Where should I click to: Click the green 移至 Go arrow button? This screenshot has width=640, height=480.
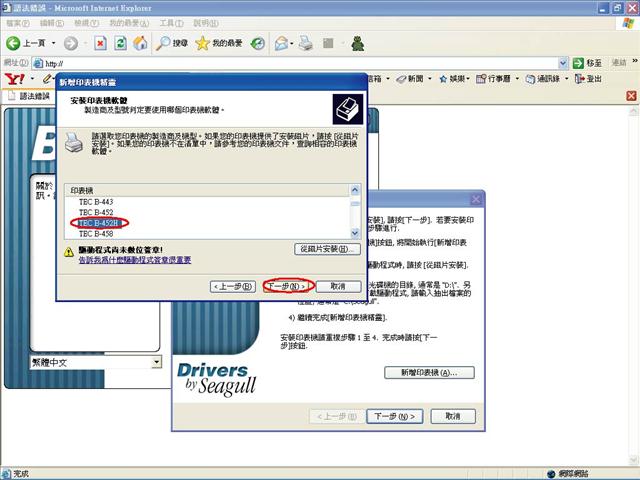tap(587, 63)
